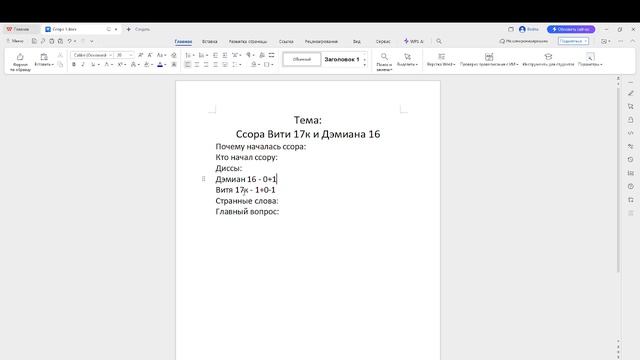Screen dimensions: 640x360
Task: Open the Find and Replace magnifier tool
Action: point(384,57)
